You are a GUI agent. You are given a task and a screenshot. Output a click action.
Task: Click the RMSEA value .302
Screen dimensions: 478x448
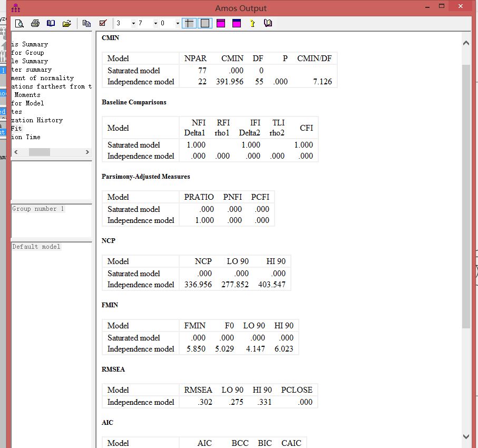coord(204,402)
